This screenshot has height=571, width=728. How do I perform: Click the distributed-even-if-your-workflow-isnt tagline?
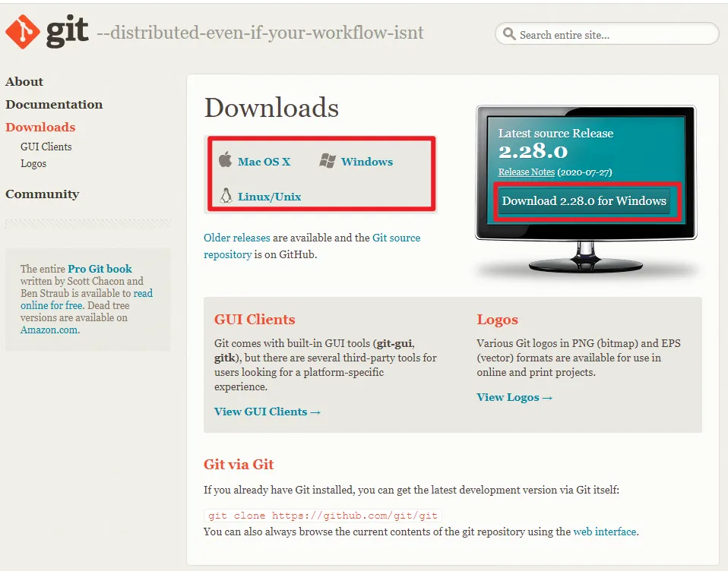tap(260, 33)
